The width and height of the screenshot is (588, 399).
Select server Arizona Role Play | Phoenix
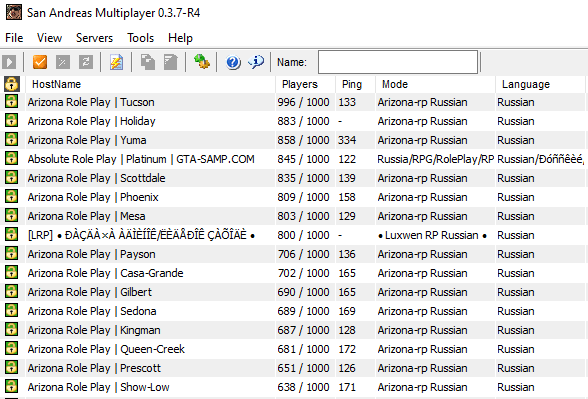coord(93,197)
